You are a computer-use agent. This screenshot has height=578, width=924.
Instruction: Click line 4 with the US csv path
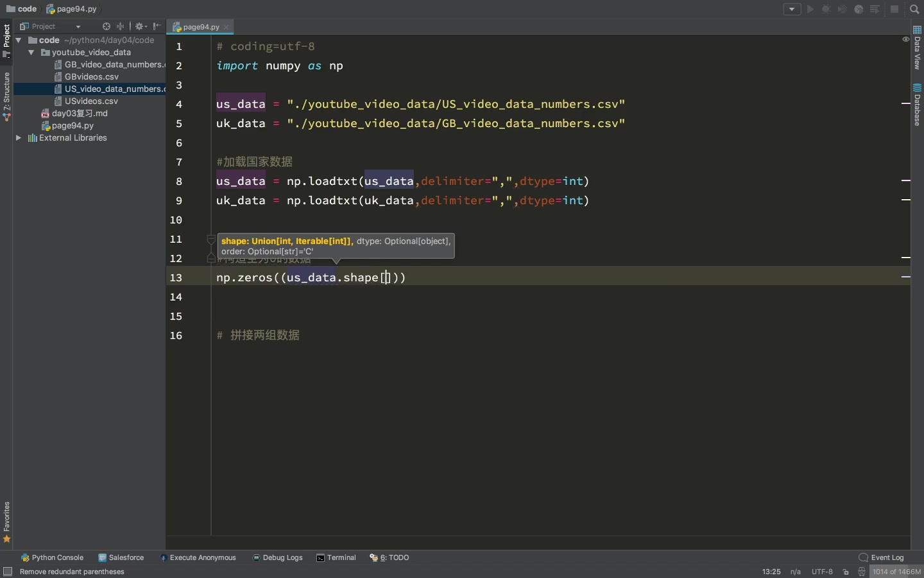point(420,104)
